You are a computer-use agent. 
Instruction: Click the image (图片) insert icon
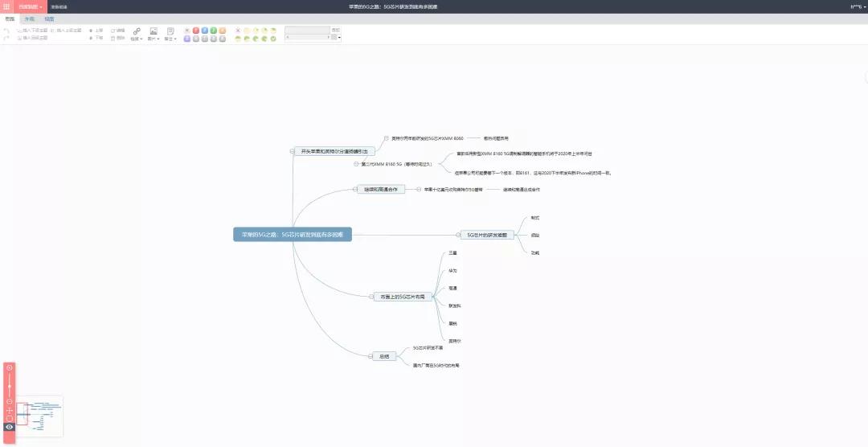click(154, 31)
